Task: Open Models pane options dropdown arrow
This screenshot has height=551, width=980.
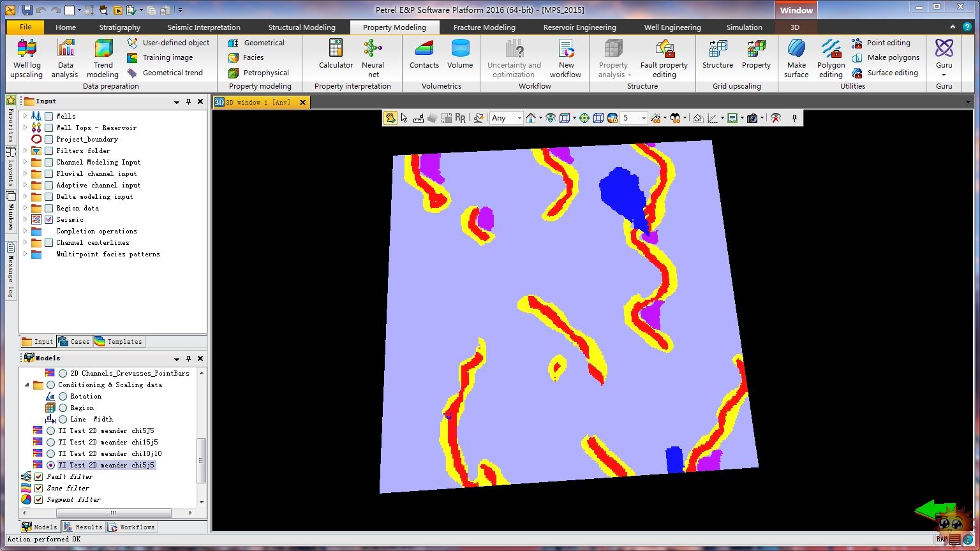Action: pos(177,358)
